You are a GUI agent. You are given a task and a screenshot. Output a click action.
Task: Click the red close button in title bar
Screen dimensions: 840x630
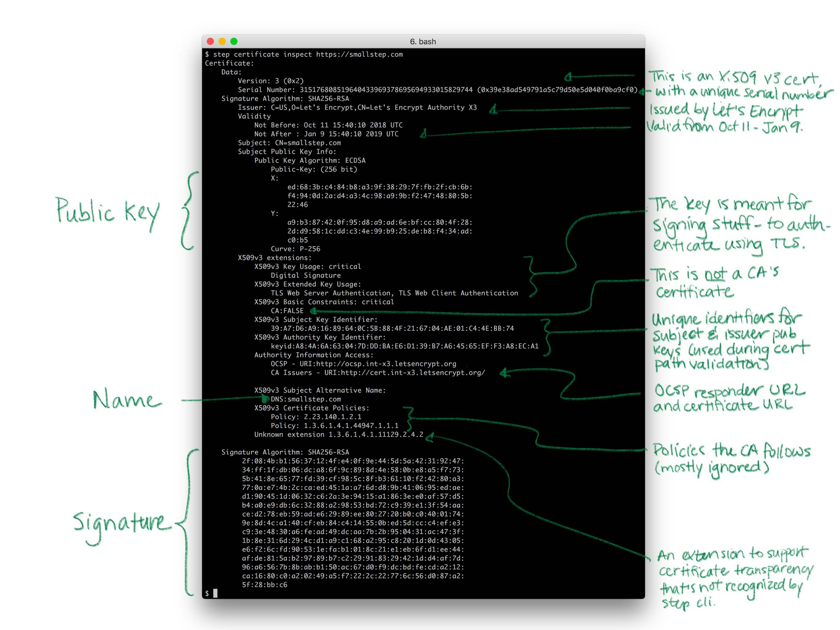click(210, 41)
